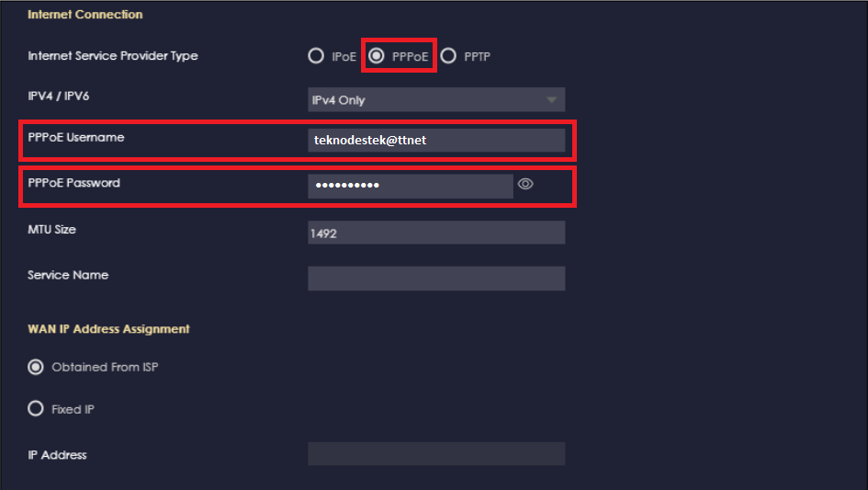
Task: Select the IPoE radio button
Action: pyautogui.click(x=316, y=56)
